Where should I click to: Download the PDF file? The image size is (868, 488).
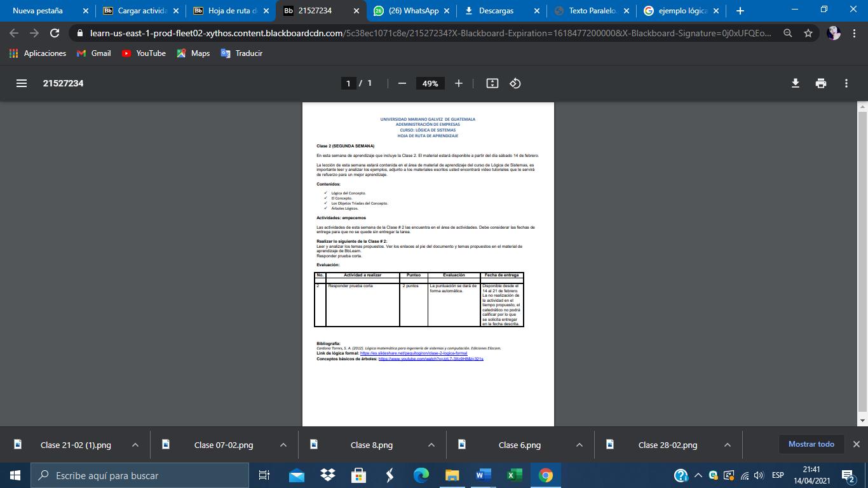click(795, 83)
